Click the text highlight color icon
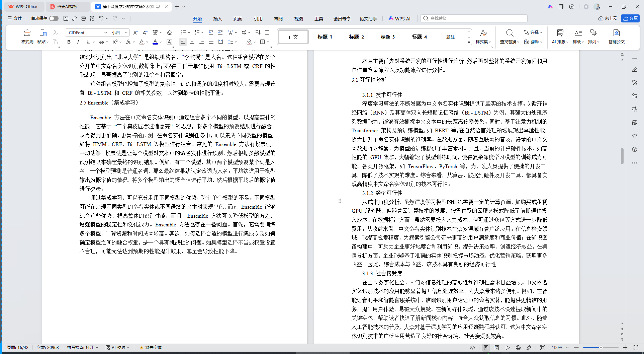This screenshot has width=644, height=354. (142, 42)
